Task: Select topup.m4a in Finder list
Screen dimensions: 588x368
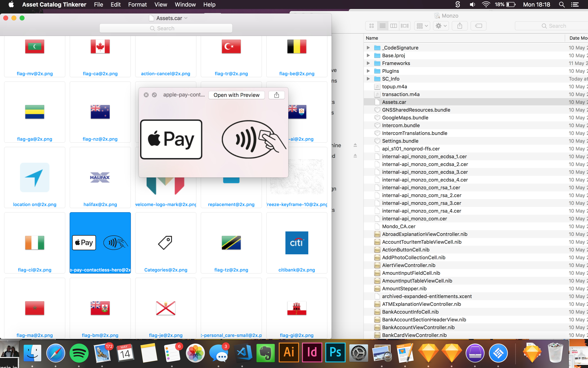Action: pyautogui.click(x=476, y=87)
